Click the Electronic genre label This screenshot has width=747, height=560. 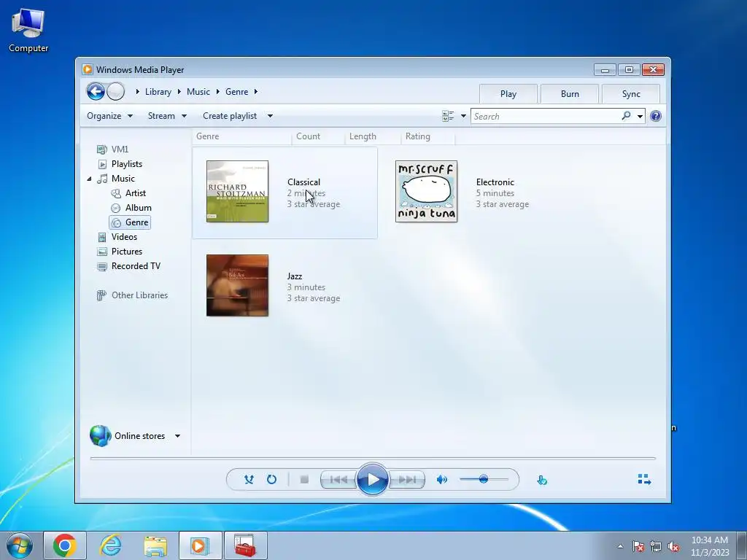pos(495,182)
